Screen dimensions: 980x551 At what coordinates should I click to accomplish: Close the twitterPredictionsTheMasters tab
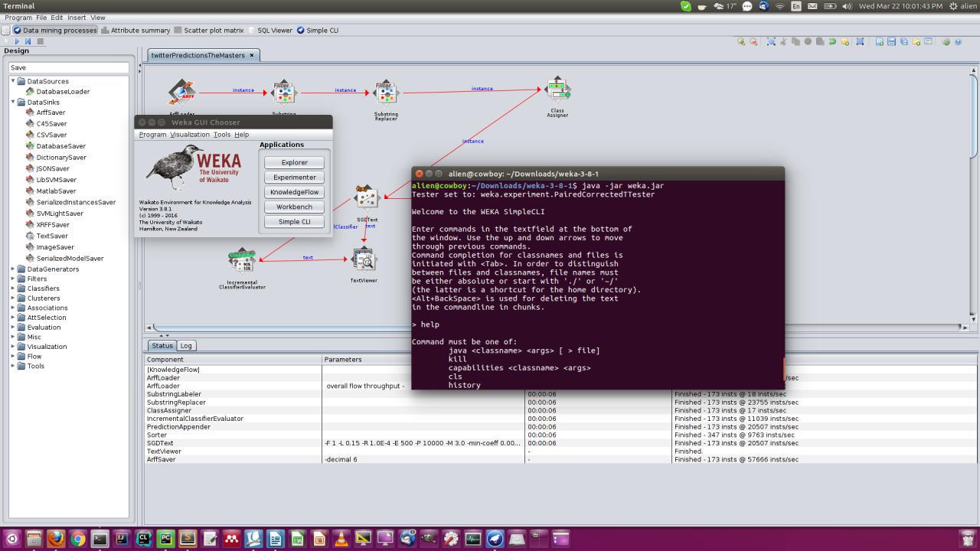tap(252, 55)
